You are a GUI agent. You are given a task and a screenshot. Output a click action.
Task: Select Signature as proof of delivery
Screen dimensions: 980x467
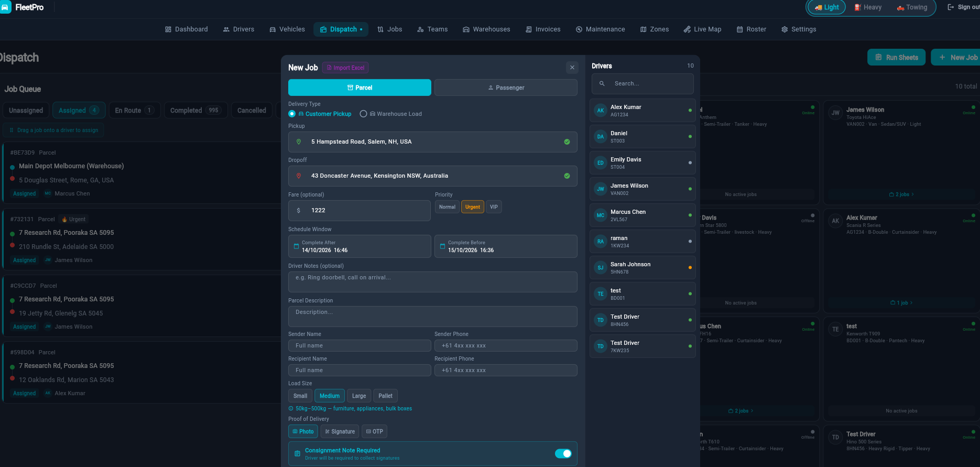tap(340, 432)
